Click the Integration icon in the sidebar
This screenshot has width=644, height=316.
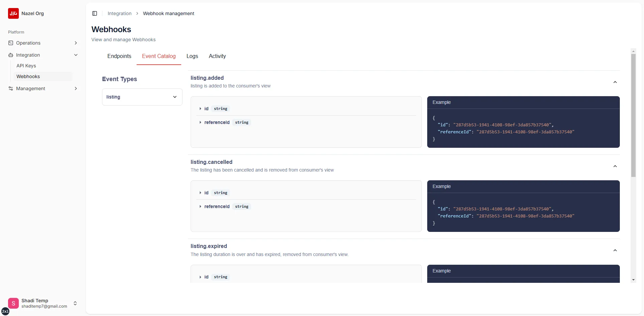(x=11, y=55)
